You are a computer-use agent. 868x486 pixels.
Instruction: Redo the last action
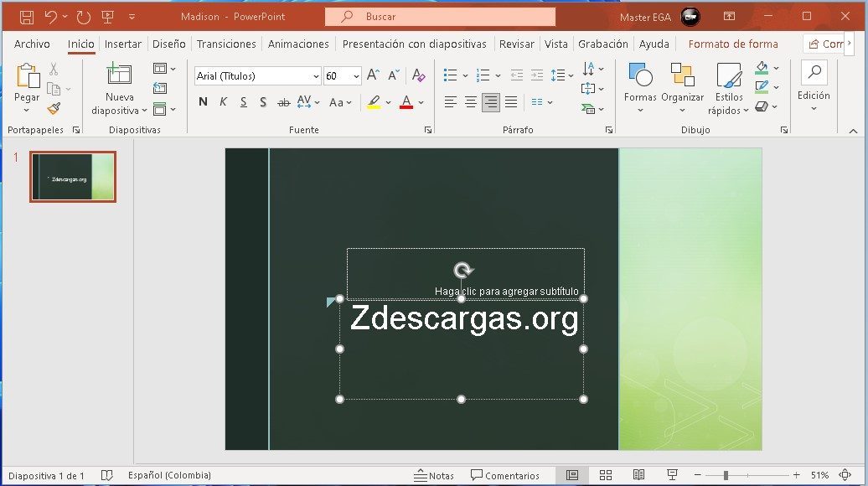point(84,17)
